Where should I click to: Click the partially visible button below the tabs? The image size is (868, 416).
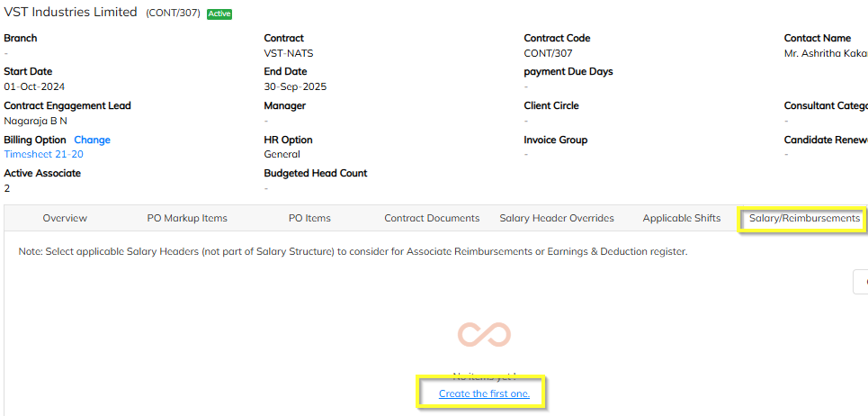pos(861,282)
